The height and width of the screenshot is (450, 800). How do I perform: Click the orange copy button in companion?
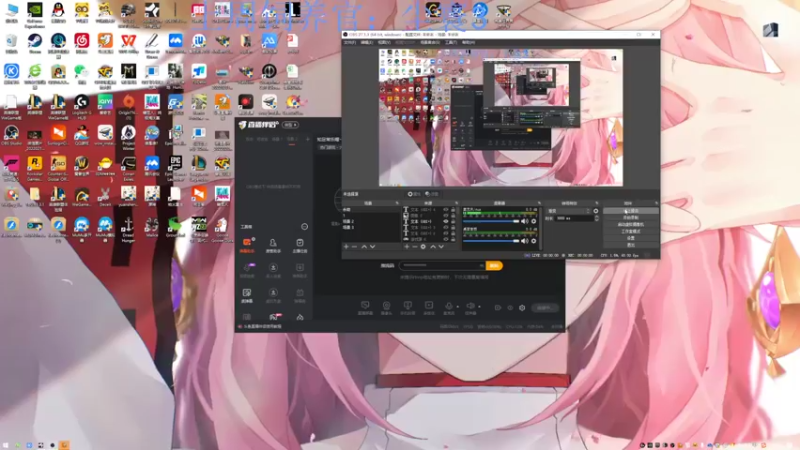pos(494,266)
